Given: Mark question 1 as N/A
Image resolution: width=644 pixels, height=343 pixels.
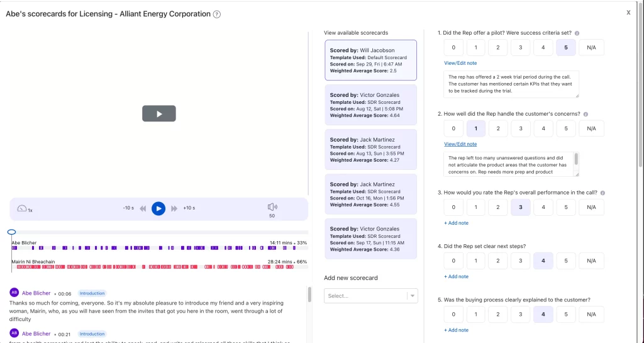Looking at the screenshot, I should (591, 48).
